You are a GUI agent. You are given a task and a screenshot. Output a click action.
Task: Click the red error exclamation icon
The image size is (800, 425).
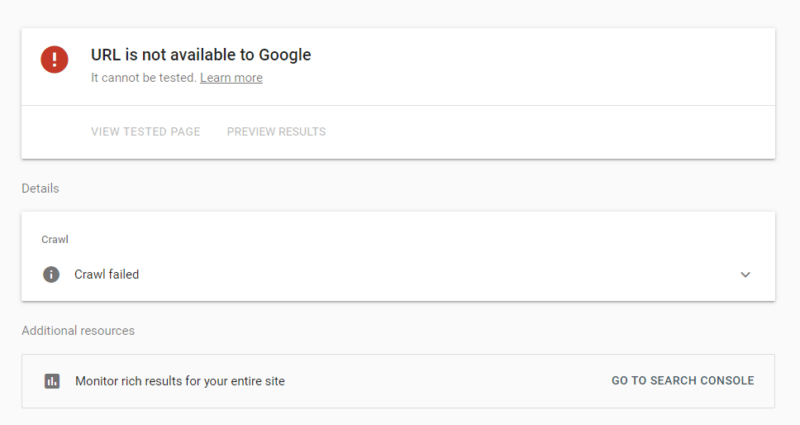coord(54,60)
